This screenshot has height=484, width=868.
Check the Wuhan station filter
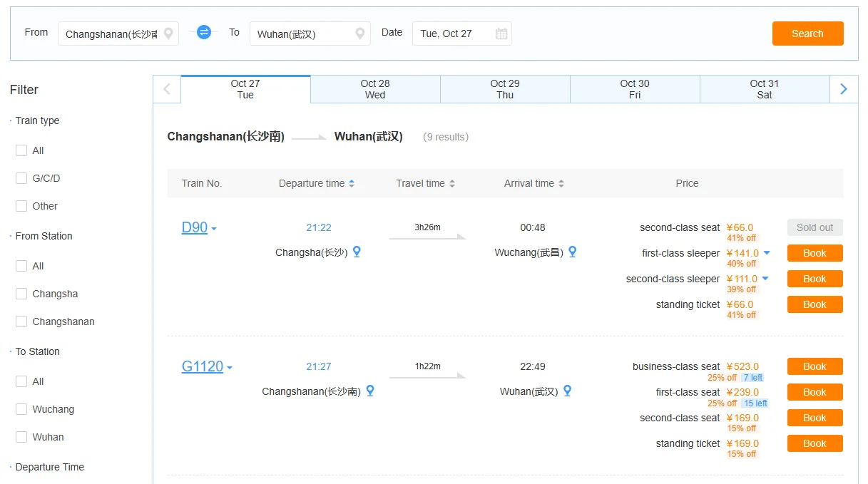coord(21,437)
